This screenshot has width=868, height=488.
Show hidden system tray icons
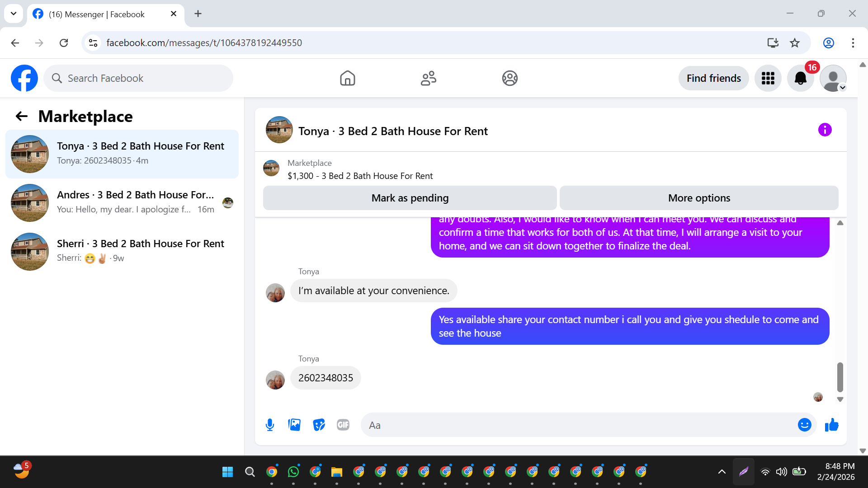coord(722,472)
